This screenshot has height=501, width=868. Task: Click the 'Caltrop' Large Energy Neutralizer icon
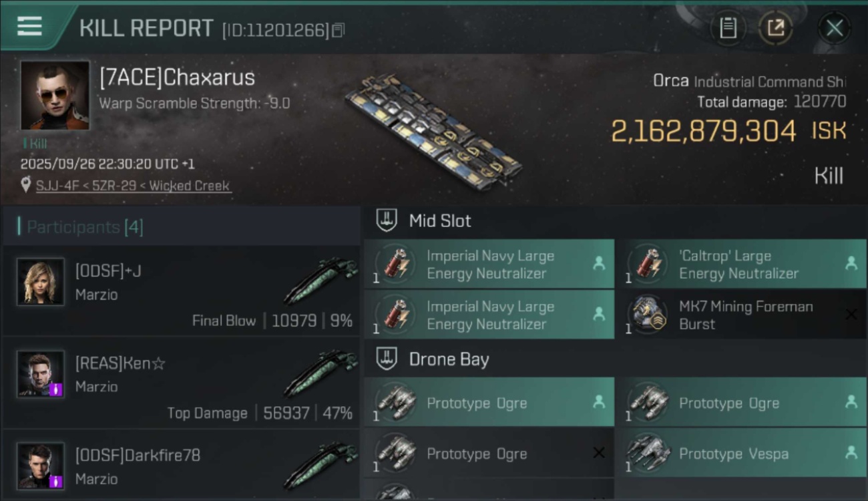click(646, 265)
